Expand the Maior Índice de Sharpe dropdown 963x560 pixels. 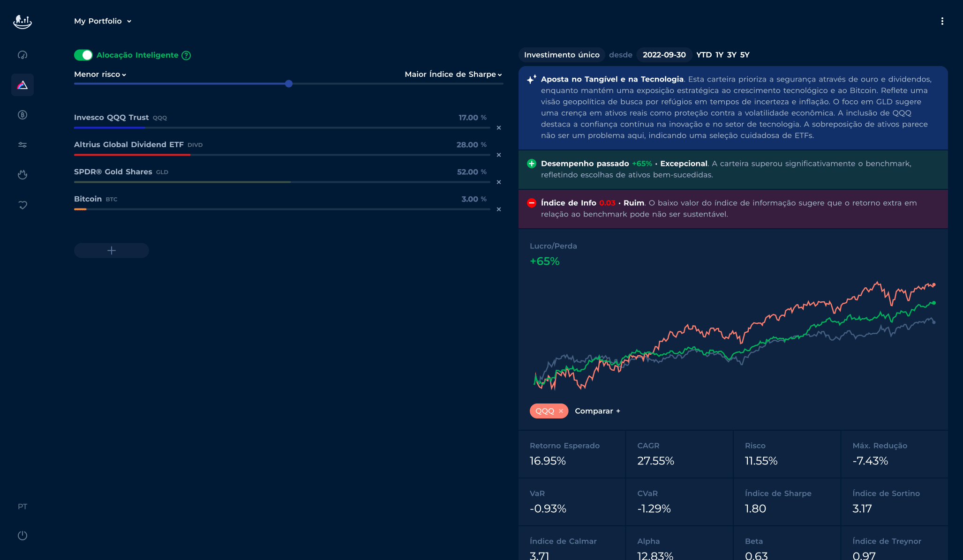click(x=453, y=74)
